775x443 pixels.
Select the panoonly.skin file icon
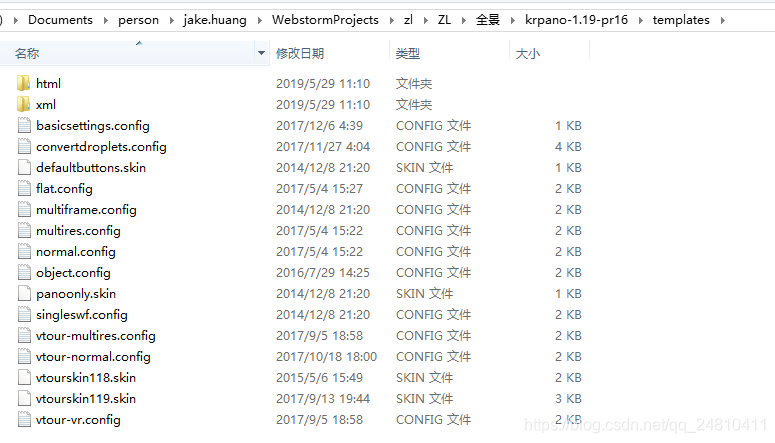(x=24, y=294)
